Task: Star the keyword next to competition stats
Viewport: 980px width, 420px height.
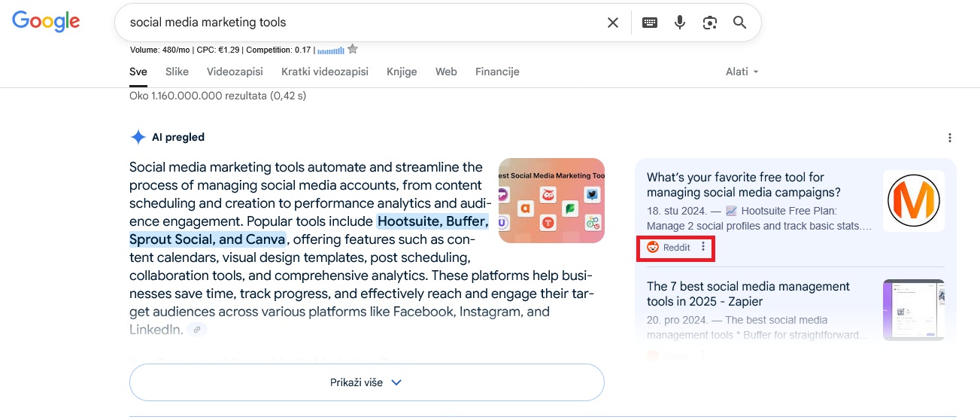Action: (353, 50)
